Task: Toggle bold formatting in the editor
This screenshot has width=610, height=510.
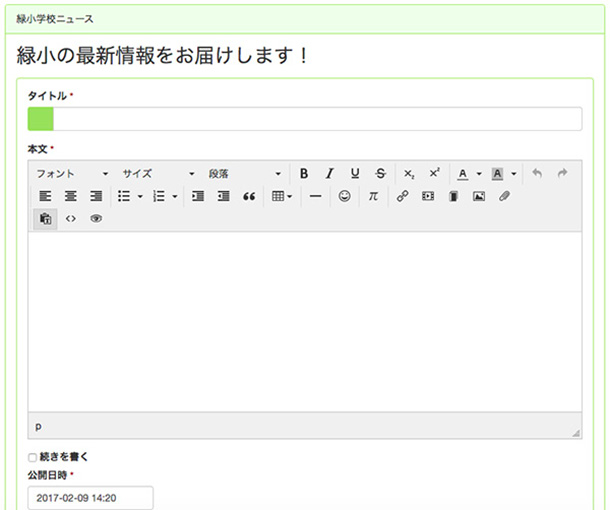Action: point(304,174)
